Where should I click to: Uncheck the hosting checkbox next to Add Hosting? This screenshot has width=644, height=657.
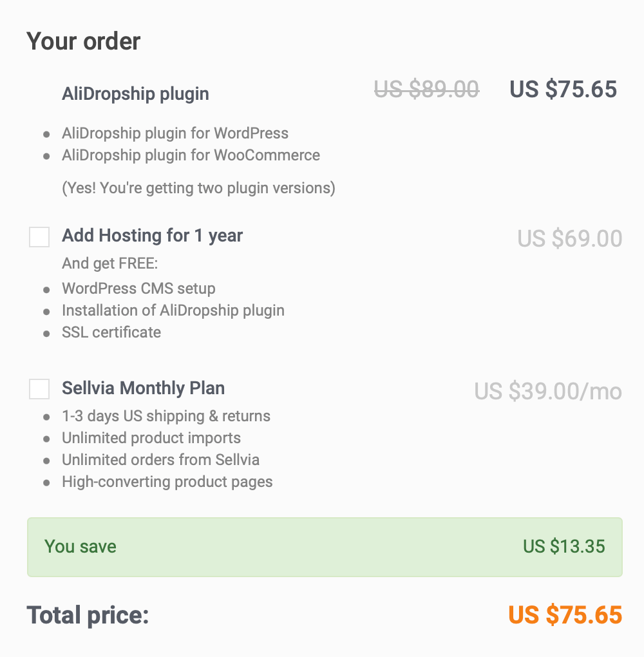pyautogui.click(x=39, y=236)
